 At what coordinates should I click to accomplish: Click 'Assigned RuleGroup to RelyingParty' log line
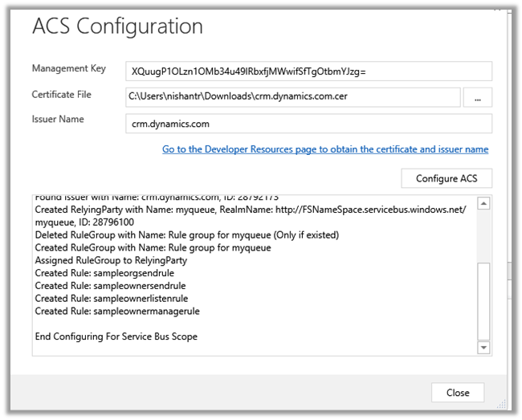(x=109, y=261)
